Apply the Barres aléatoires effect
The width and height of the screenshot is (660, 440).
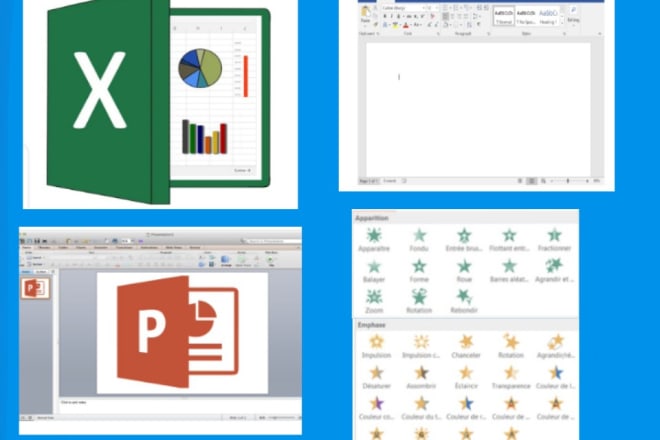[x=509, y=271]
